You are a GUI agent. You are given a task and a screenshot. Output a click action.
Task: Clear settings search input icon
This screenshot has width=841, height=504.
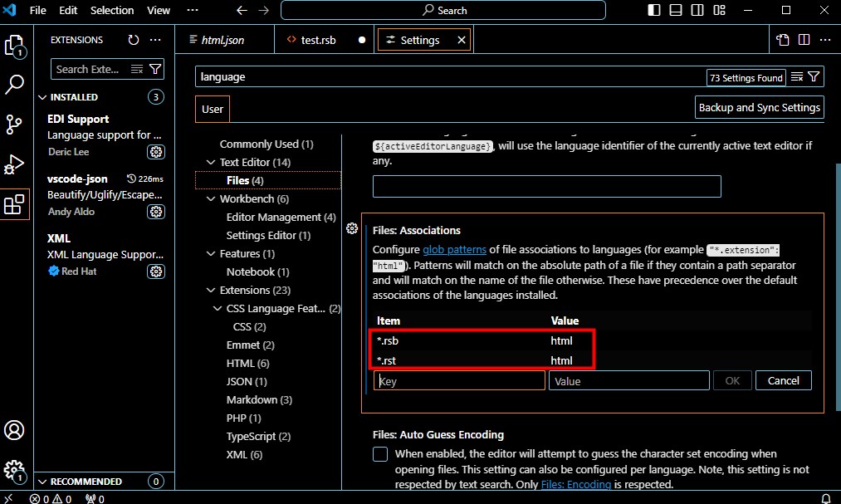click(x=797, y=77)
